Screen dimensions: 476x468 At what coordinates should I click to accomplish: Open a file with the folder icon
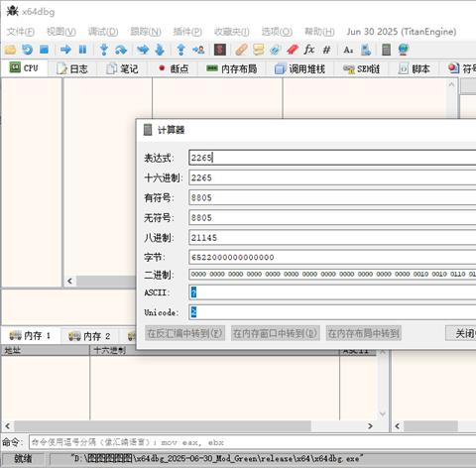click(x=10, y=50)
